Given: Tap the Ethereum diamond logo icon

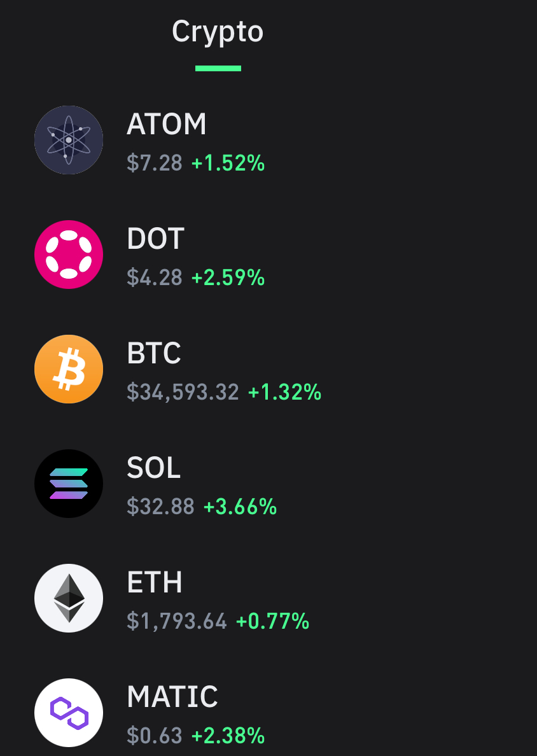Looking at the screenshot, I should coord(69,598).
